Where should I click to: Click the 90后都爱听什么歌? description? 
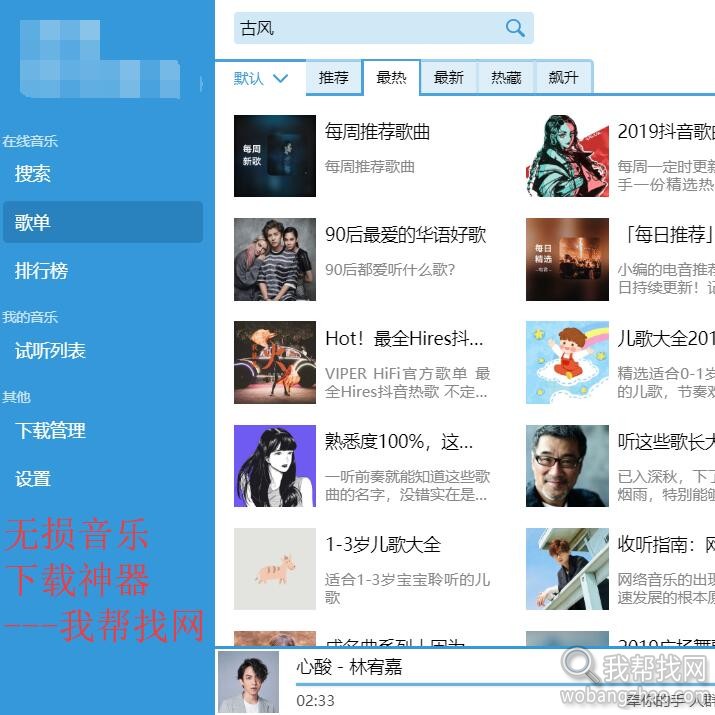pyautogui.click(x=390, y=269)
